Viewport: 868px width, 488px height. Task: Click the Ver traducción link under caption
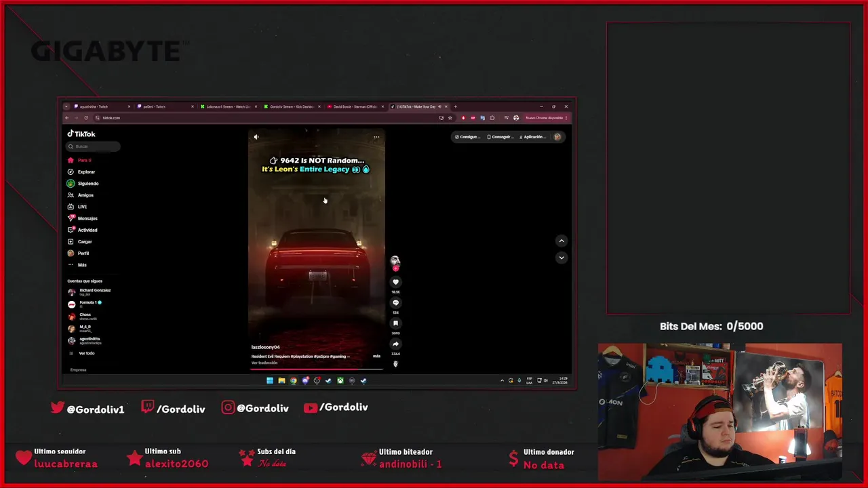[x=264, y=363]
